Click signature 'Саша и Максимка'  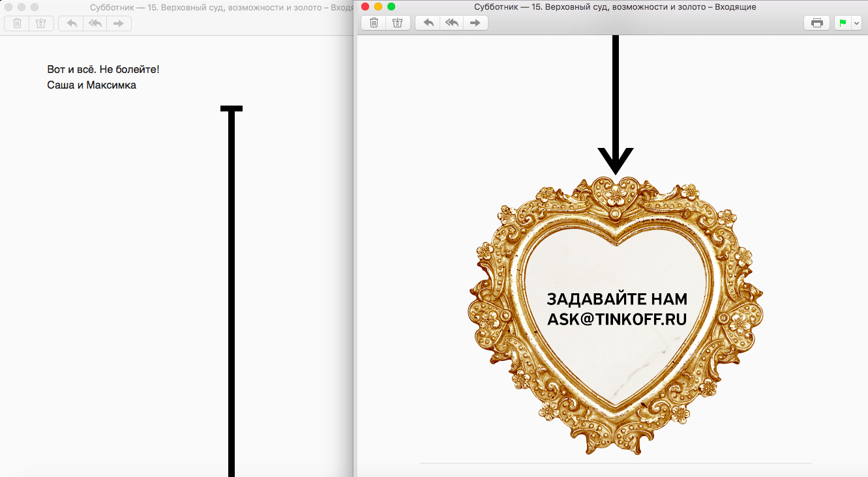[92, 85]
